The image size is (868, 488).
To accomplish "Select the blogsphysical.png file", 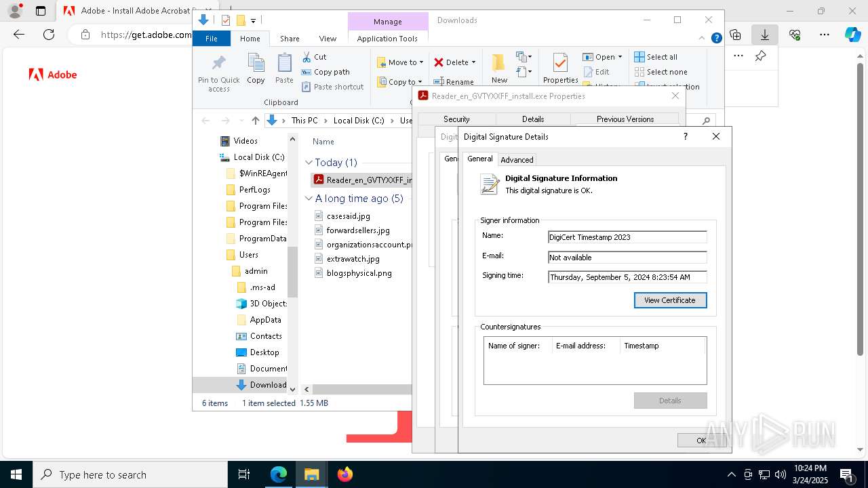I will [x=353, y=273].
